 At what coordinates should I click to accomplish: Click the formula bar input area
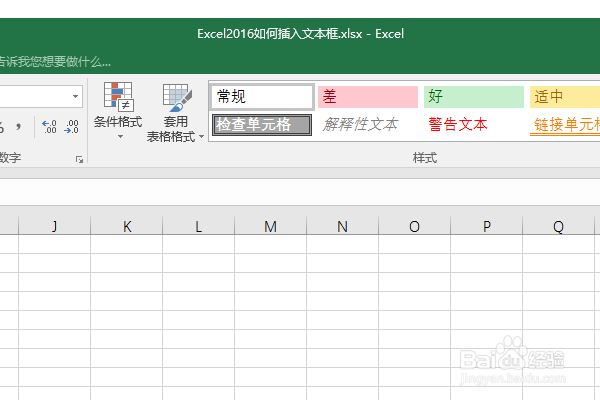click(300, 192)
